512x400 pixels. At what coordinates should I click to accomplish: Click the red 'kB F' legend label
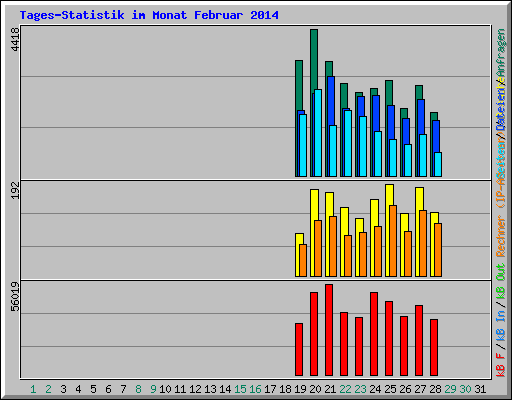(x=501, y=365)
